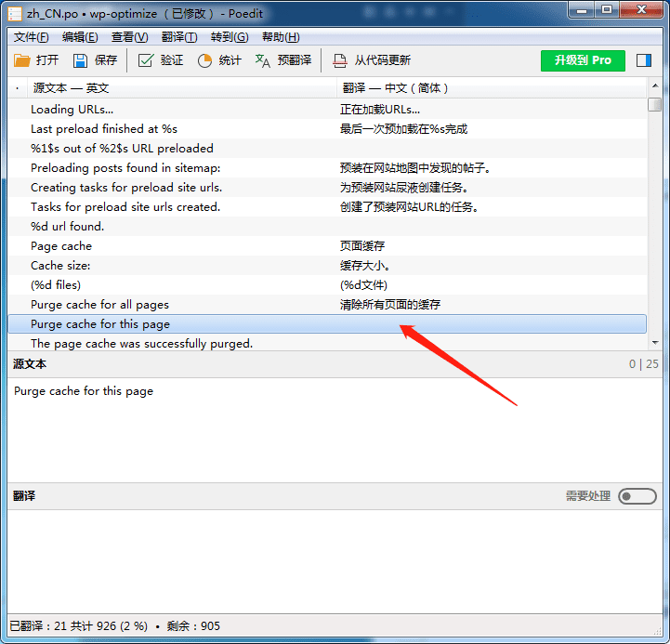
Task: Click the translation cell '为预装网站尿液创建任务。'
Action: point(404,188)
